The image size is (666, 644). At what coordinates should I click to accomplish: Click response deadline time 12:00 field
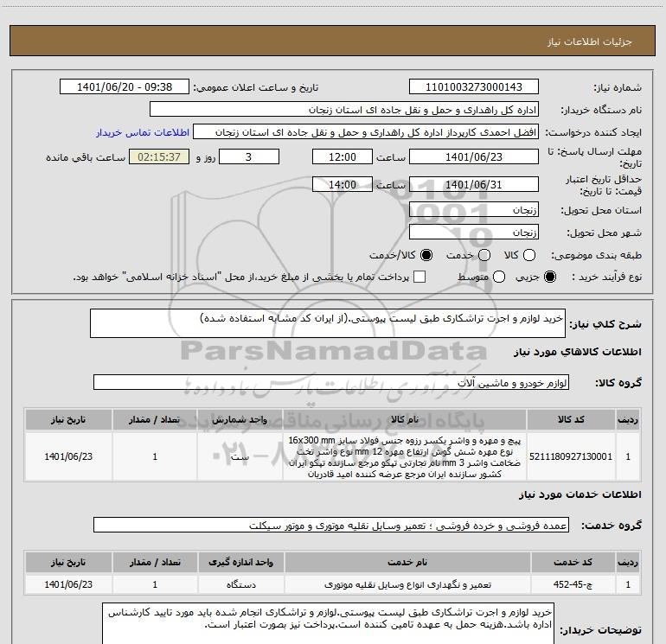pos(343,156)
